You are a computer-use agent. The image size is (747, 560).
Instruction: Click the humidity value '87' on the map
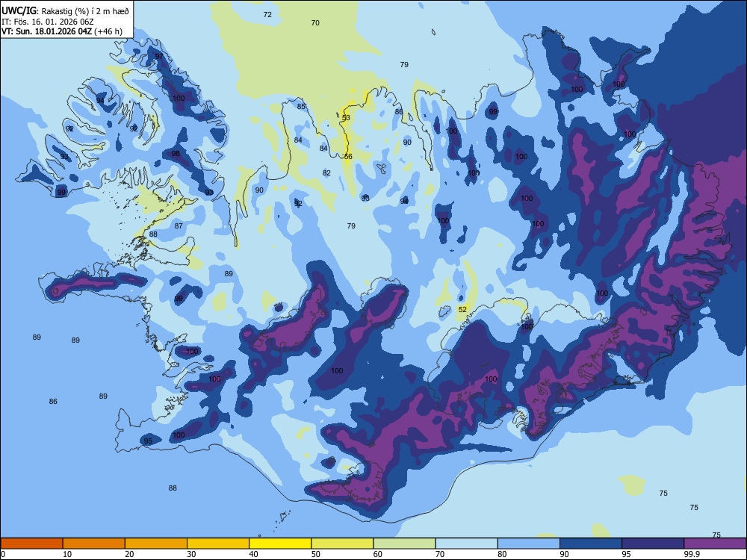[x=179, y=225]
